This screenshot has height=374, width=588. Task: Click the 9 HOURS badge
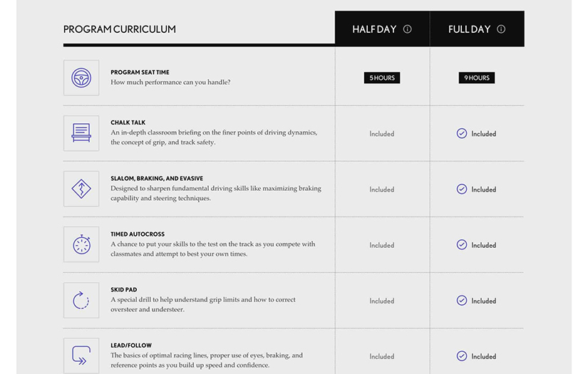click(x=476, y=78)
